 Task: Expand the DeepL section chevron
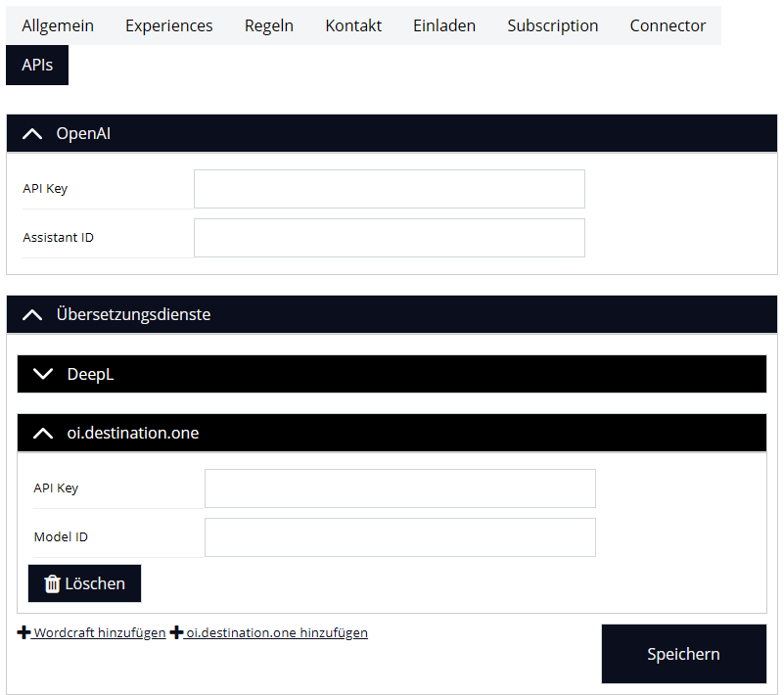coord(43,374)
